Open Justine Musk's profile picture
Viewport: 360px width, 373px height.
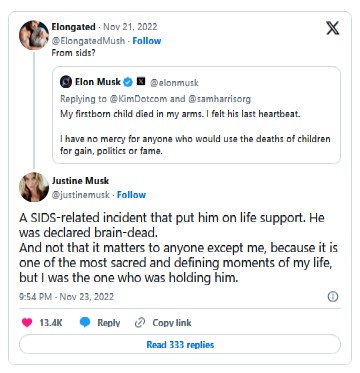coord(34,187)
